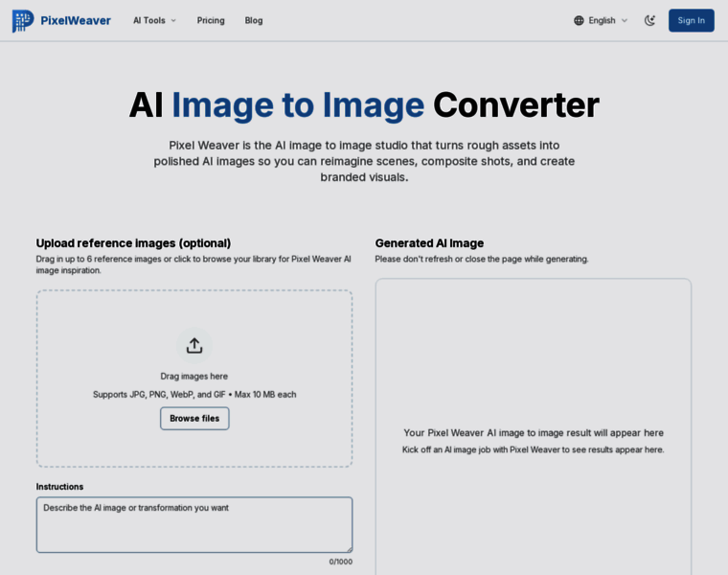
Task: Click the Upload reference images heading
Action: pyautogui.click(x=134, y=243)
